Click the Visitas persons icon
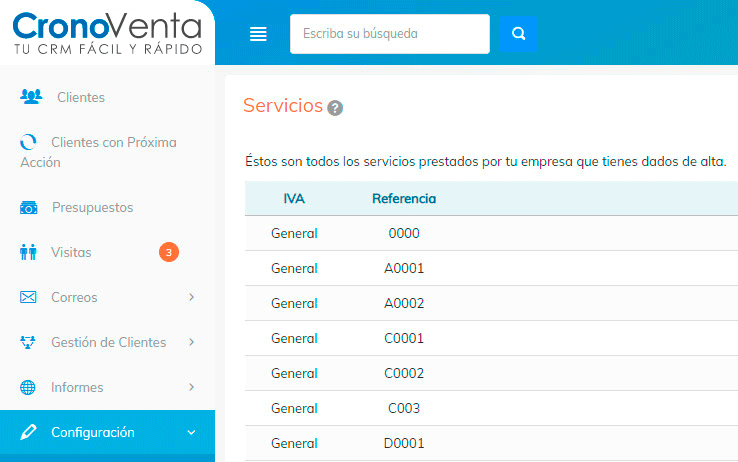 tap(29, 253)
